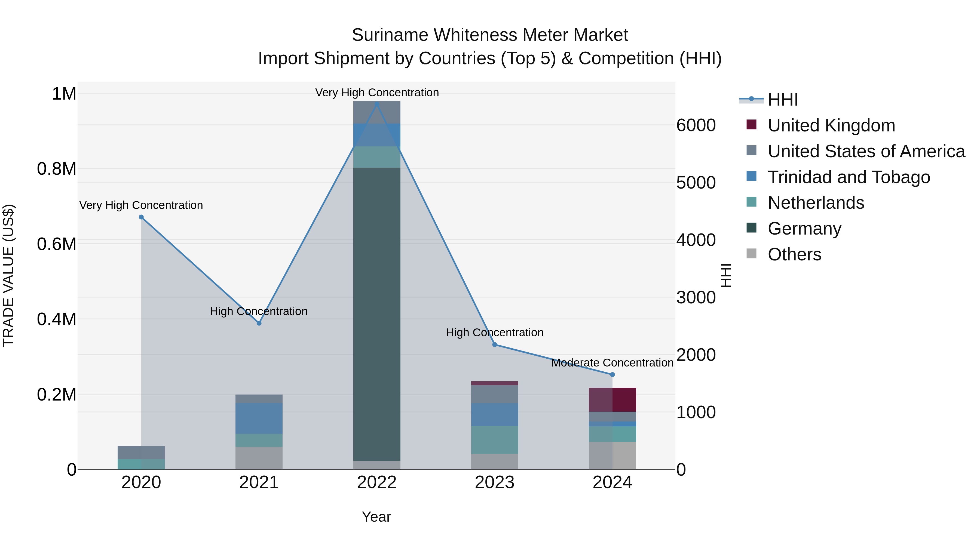Image resolution: width=980 pixels, height=551 pixels.
Task: Click the Netherlands segment of 2021 bar
Action: (259, 440)
